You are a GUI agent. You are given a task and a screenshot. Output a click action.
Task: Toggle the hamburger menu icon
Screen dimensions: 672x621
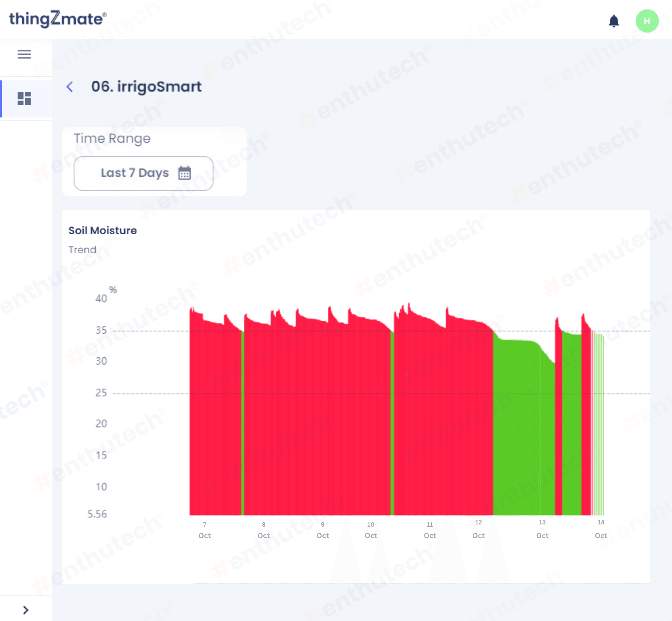click(x=24, y=54)
